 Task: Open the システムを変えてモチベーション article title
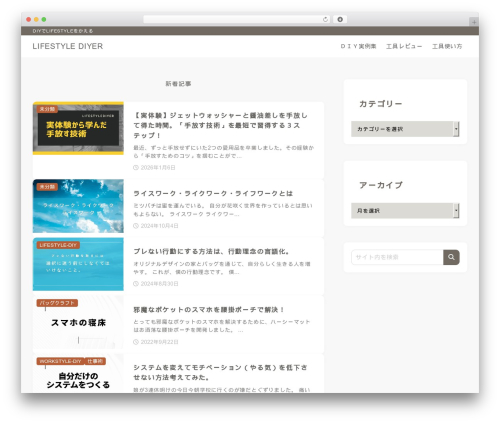(x=220, y=372)
